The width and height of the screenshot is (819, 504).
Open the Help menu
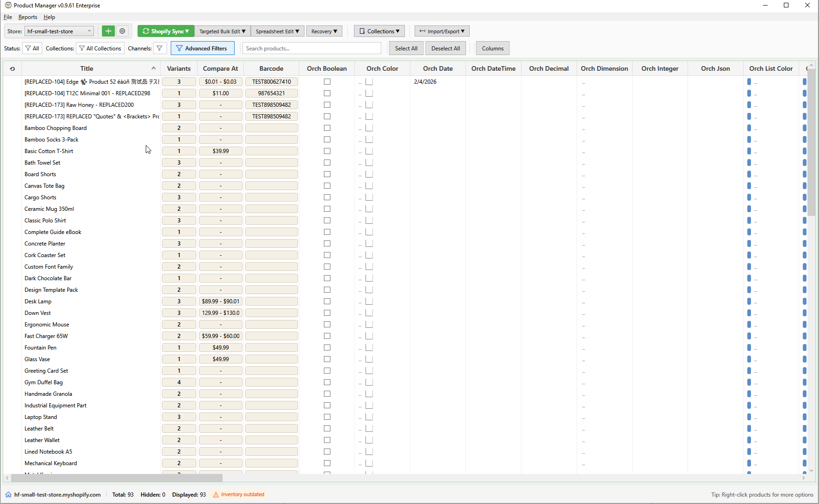pyautogui.click(x=49, y=17)
